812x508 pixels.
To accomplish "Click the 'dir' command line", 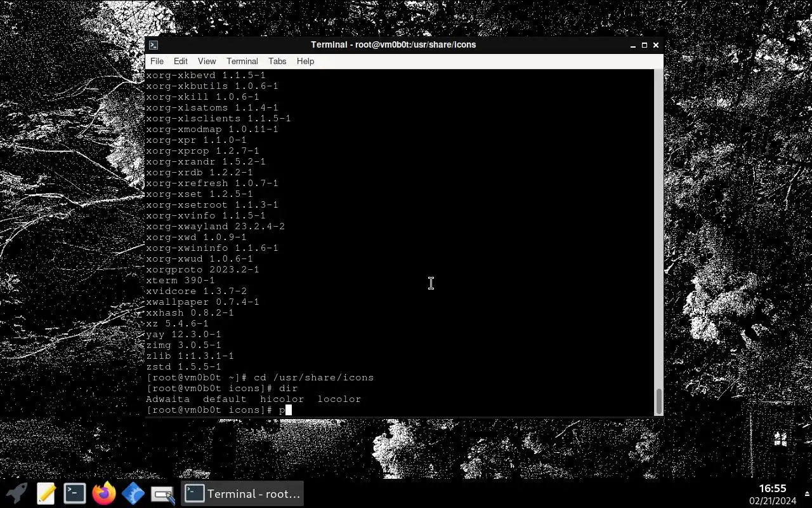I will pos(221,388).
